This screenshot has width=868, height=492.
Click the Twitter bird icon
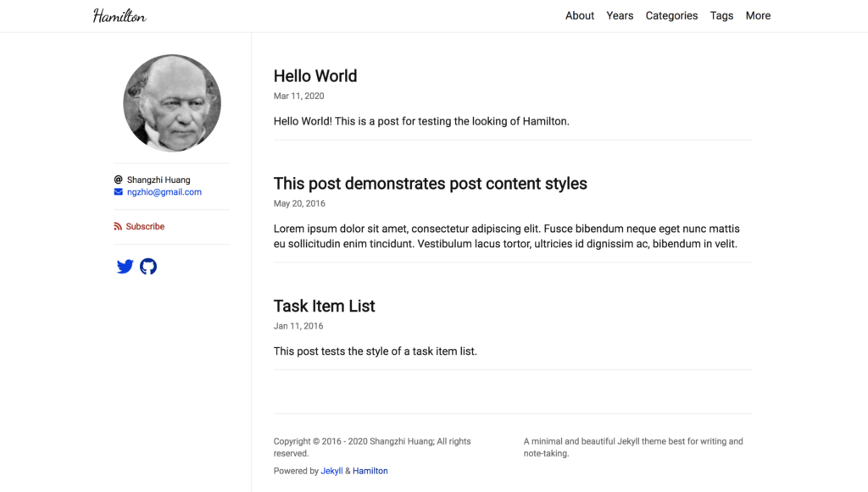pos(125,267)
